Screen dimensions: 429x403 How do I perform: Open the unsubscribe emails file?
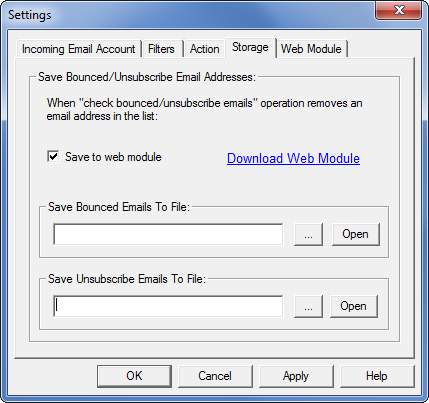point(354,306)
